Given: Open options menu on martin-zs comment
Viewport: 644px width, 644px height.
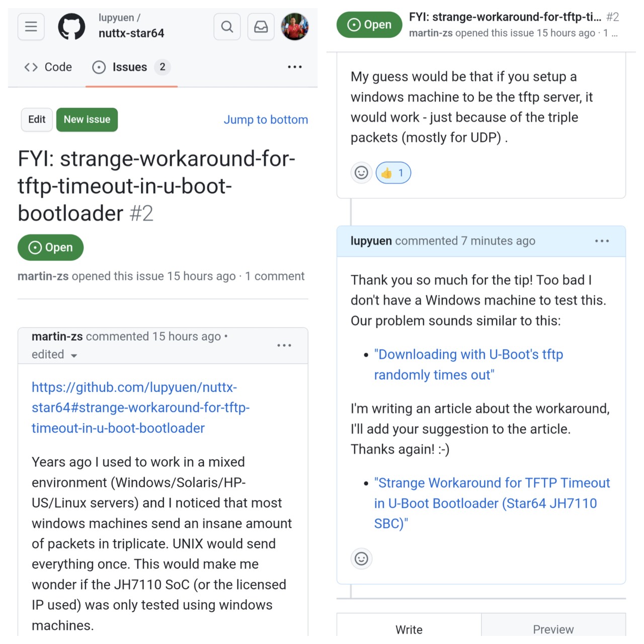Looking at the screenshot, I should [x=284, y=345].
